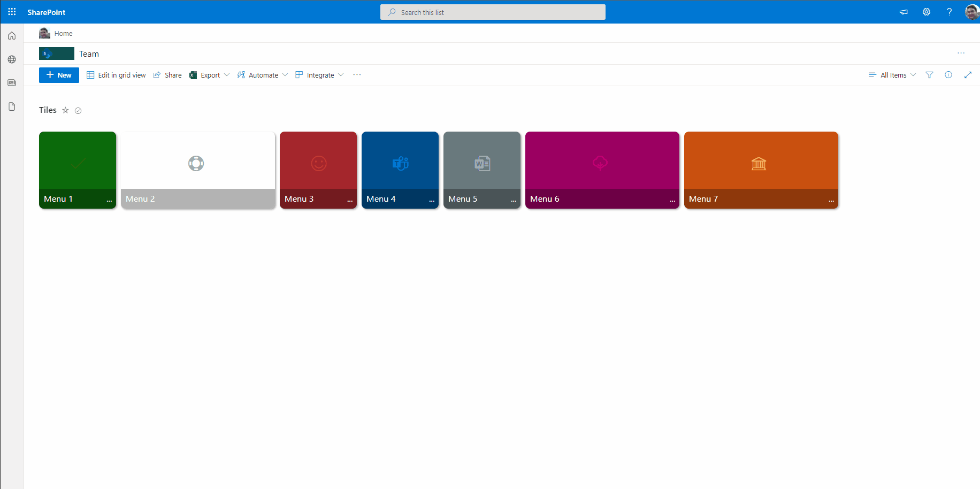Open the ellipsis menu on Menu 7 tile
Viewport: 980px width, 489px height.
pos(831,200)
